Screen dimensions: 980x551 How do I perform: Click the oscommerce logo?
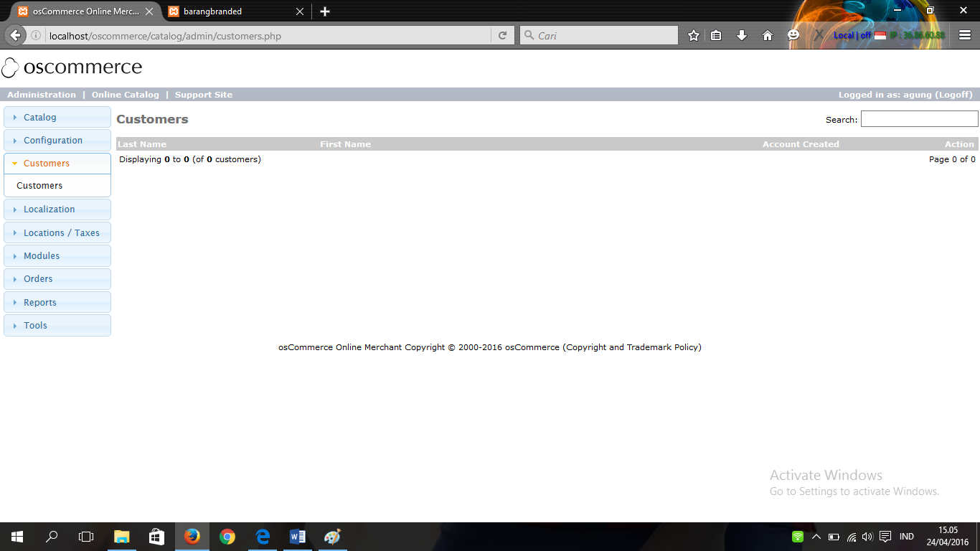(x=72, y=67)
